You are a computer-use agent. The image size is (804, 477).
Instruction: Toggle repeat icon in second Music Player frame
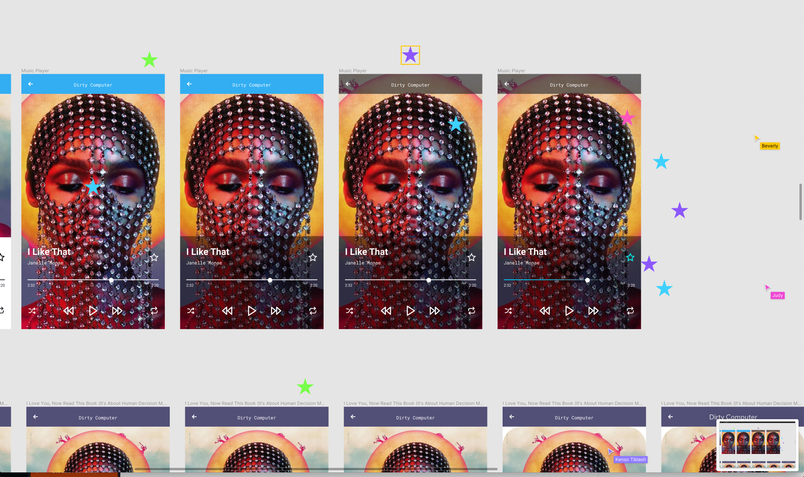(x=312, y=311)
